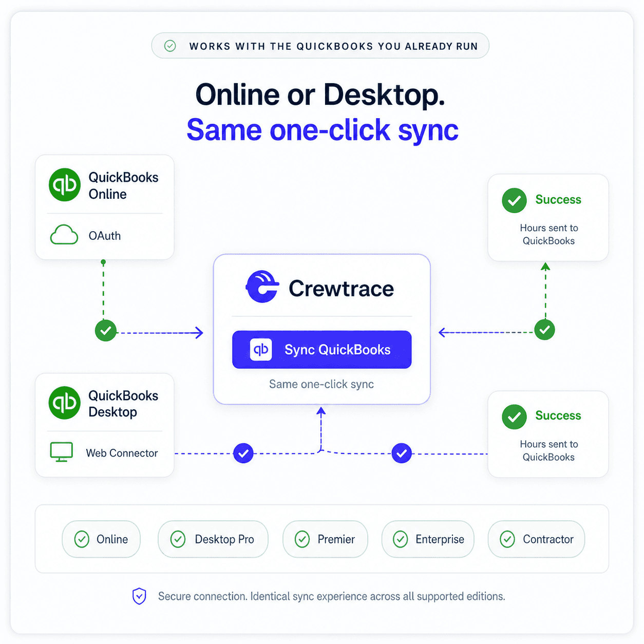Click the check icon in Premier chip
The width and height of the screenshot is (644, 644).
[x=302, y=539]
